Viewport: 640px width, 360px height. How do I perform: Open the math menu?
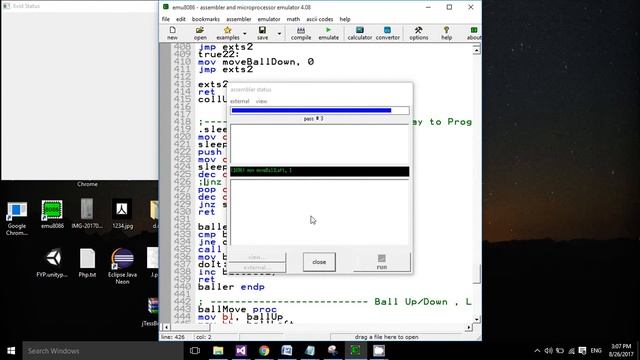[x=293, y=19]
